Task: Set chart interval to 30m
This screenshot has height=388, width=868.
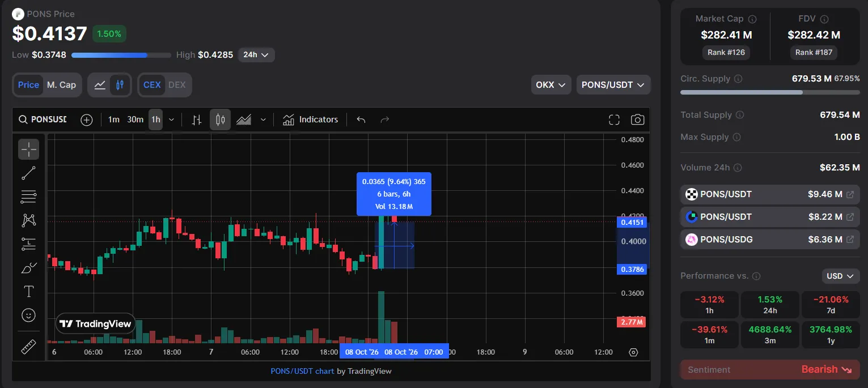Action: click(x=135, y=120)
